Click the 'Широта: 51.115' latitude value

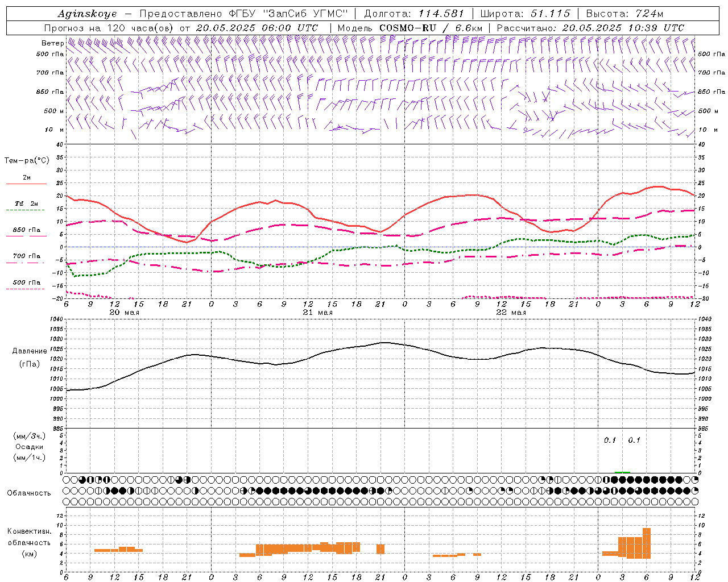click(525, 14)
